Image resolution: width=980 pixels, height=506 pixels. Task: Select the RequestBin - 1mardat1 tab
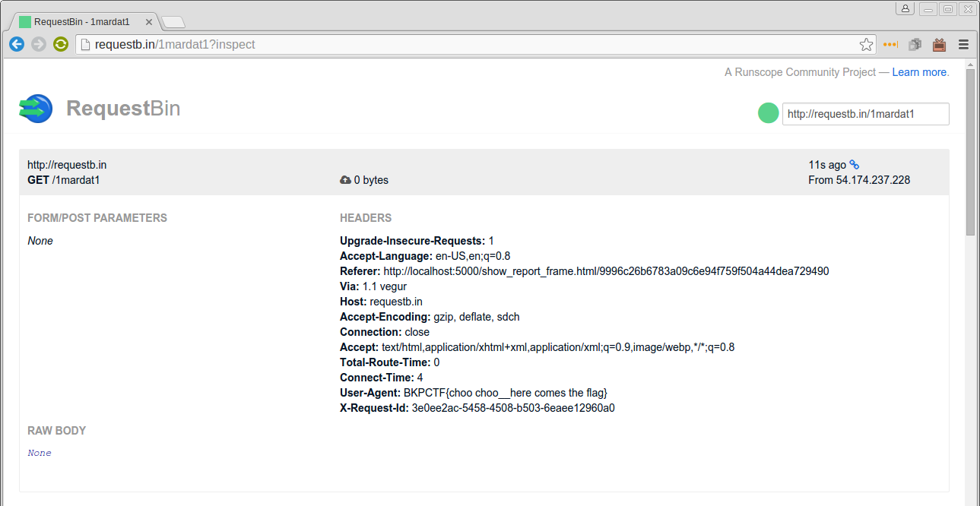click(x=82, y=21)
